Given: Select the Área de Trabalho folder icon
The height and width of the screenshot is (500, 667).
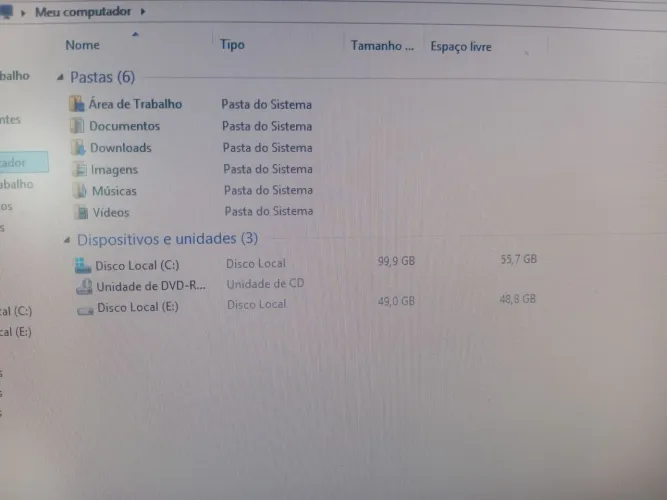Looking at the screenshot, I should pyautogui.click(x=77, y=104).
